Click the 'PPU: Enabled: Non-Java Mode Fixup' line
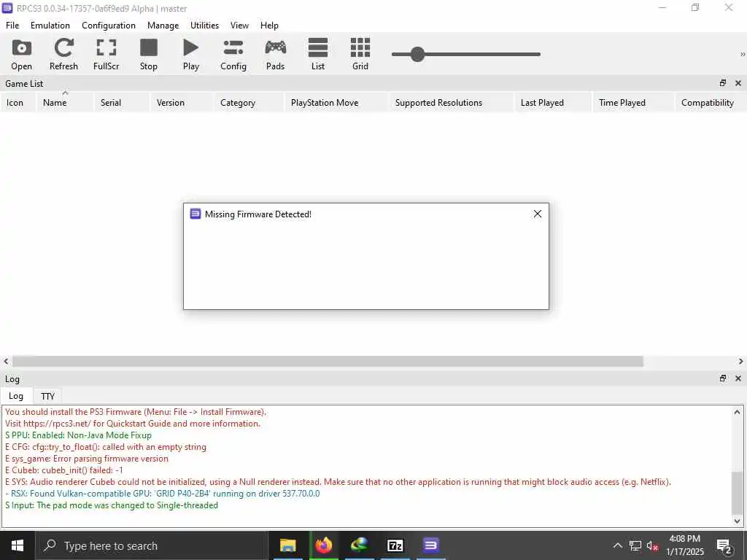The height and width of the screenshot is (560, 747). [79, 435]
